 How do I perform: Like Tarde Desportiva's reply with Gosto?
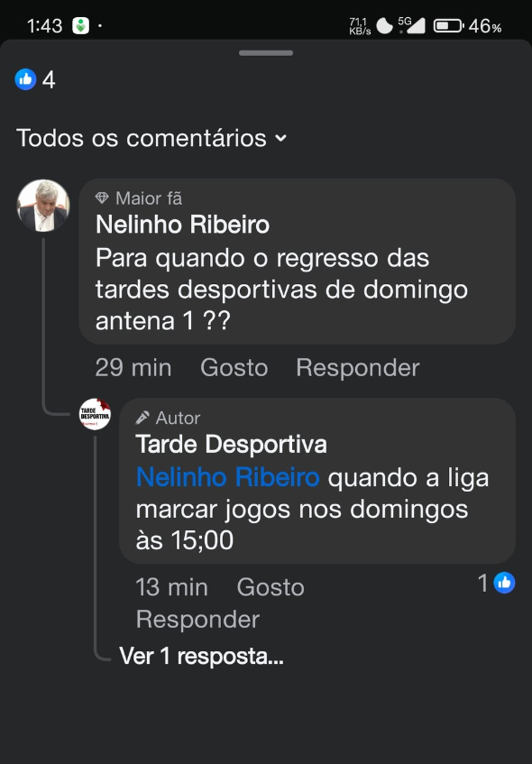pyautogui.click(x=271, y=587)
